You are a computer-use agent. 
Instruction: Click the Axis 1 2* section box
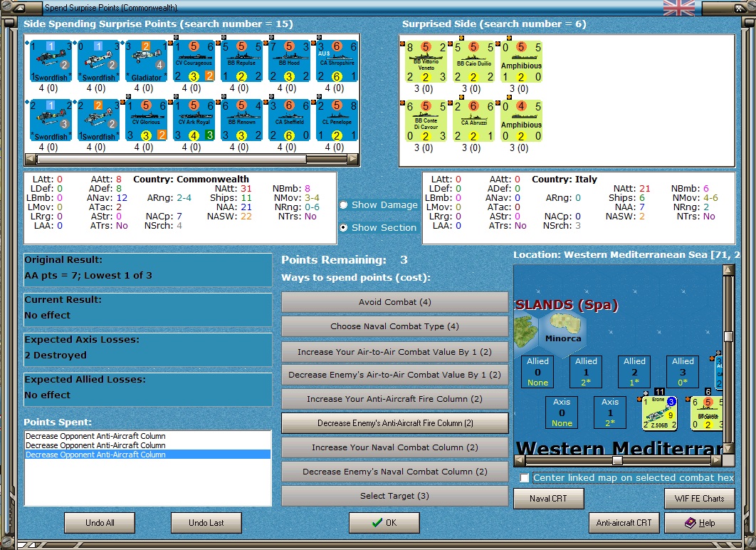pyautogui.click(x=610, y=412)
